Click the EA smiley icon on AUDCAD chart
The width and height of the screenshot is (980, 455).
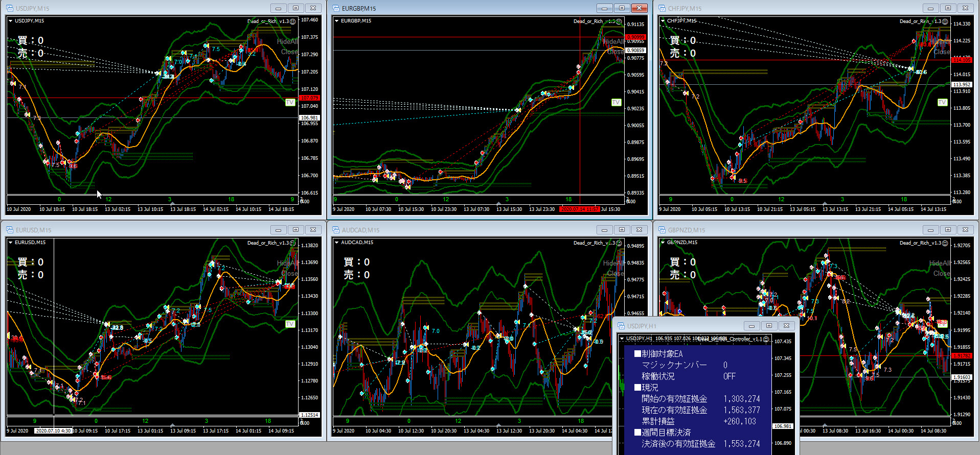619,243
